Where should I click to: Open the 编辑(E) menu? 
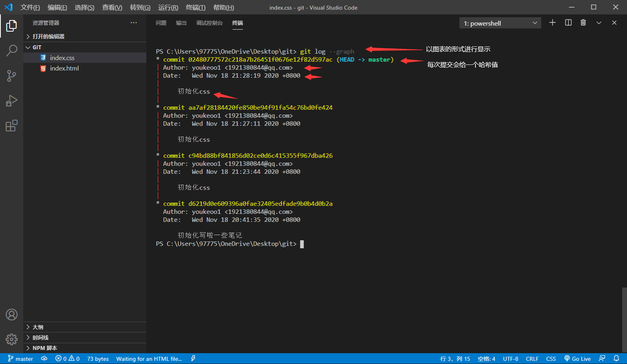click(57, 8)
